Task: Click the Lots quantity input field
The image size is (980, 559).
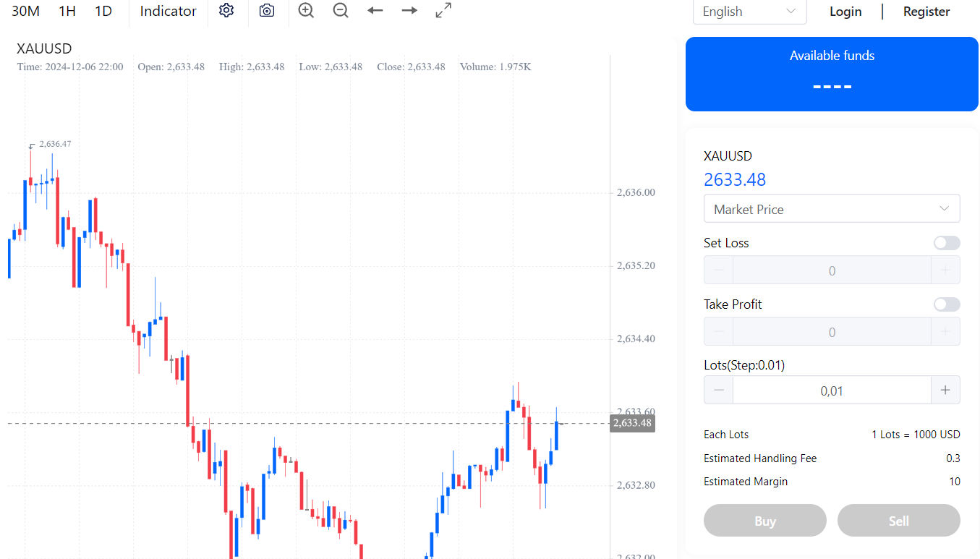Action: pos(832,391)
